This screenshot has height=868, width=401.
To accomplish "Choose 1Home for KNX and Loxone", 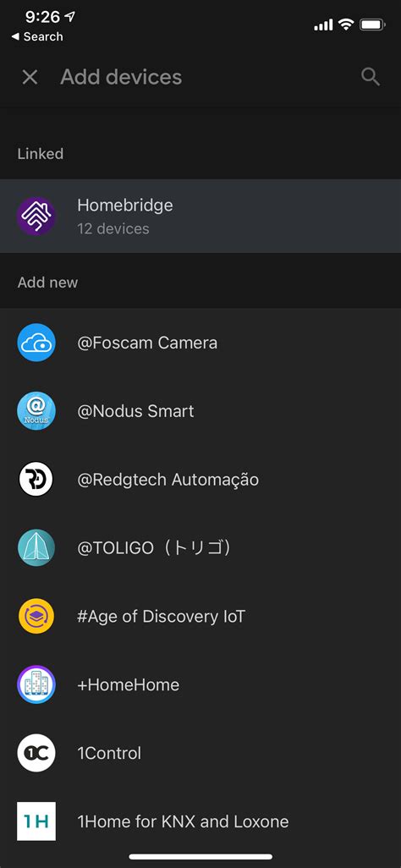I will coord(200,821).
